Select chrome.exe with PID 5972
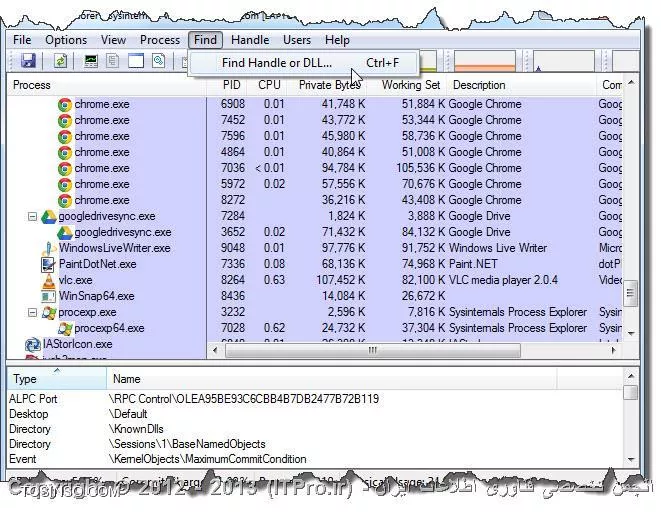This screenshot has height=513, width=661. point(314,184)
